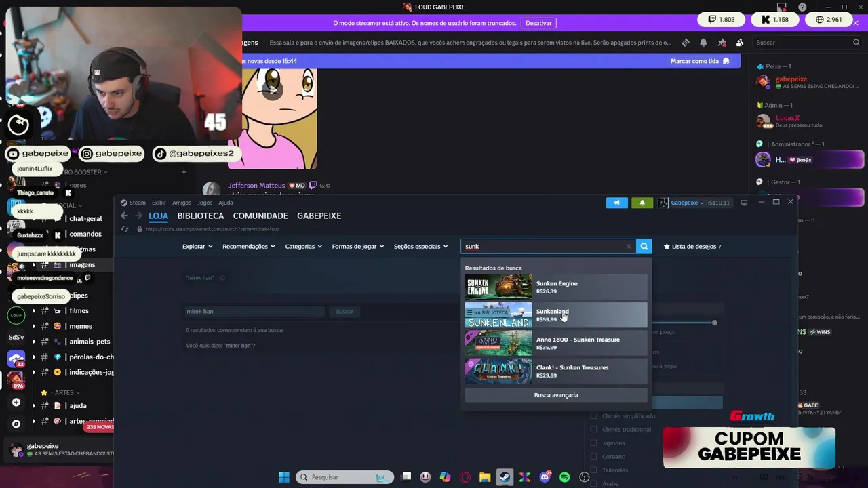Check the Chinês tradicional language filter

[593, 429]
